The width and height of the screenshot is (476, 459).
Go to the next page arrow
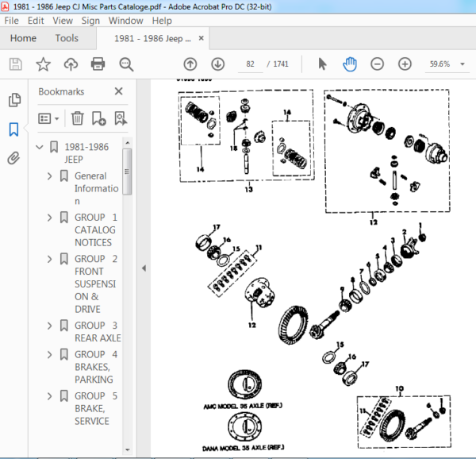(x=218, y=64)
